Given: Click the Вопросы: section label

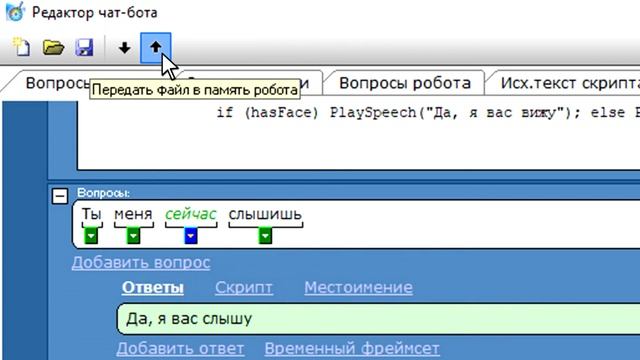Looking at the screenshot, I should click(x=103, y=193).
